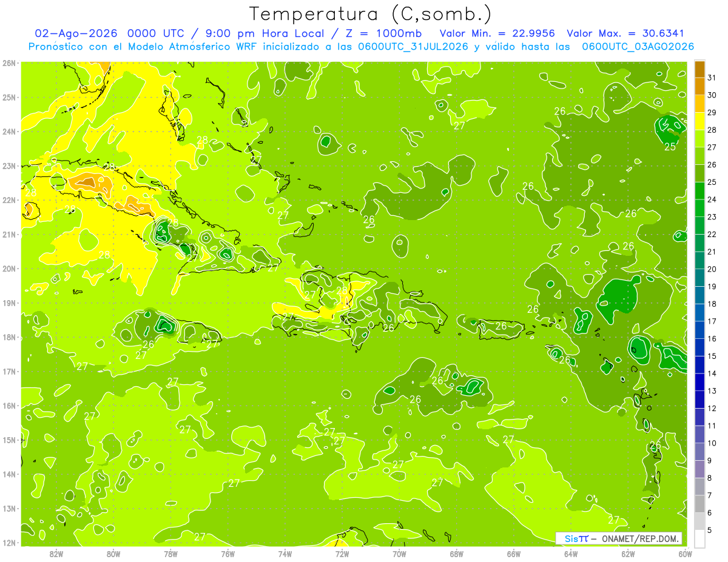Screen dimensions: 728x562
Task: Click the 'Valor Min. = 22.9956' readout
Action: (497, 33)
